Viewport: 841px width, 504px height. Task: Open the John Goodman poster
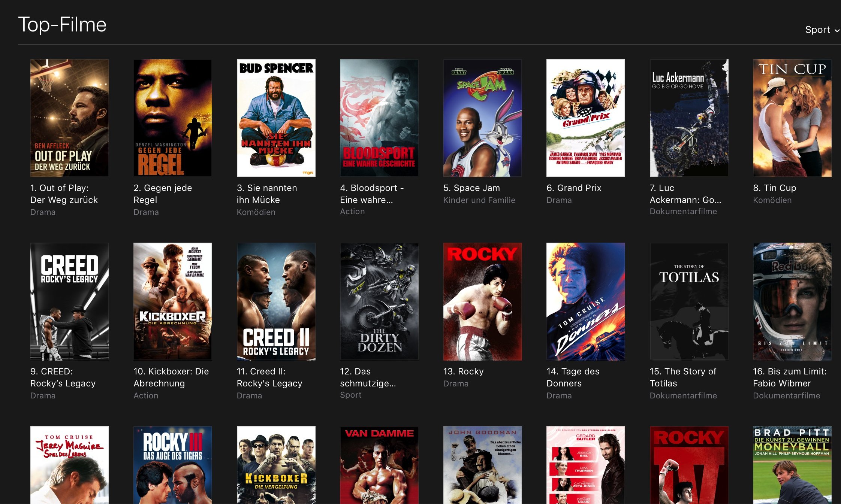tap(483, 465)
